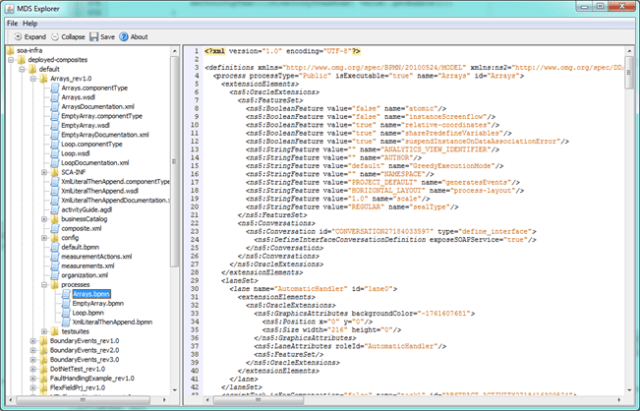Screen dimensions: 640x411
Task: Click the Arrays_rev1.0 folder icon
Action: [x=44, y=79]
